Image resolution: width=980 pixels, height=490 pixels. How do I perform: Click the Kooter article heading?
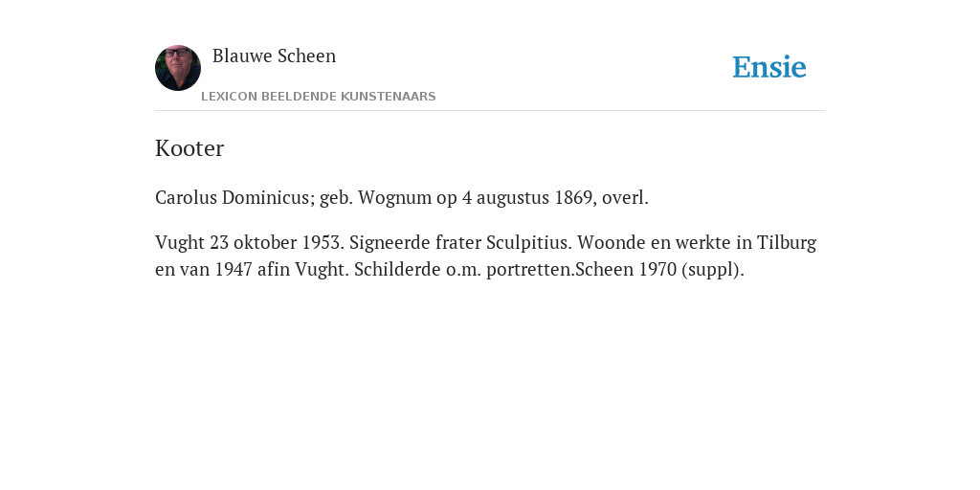189,148
